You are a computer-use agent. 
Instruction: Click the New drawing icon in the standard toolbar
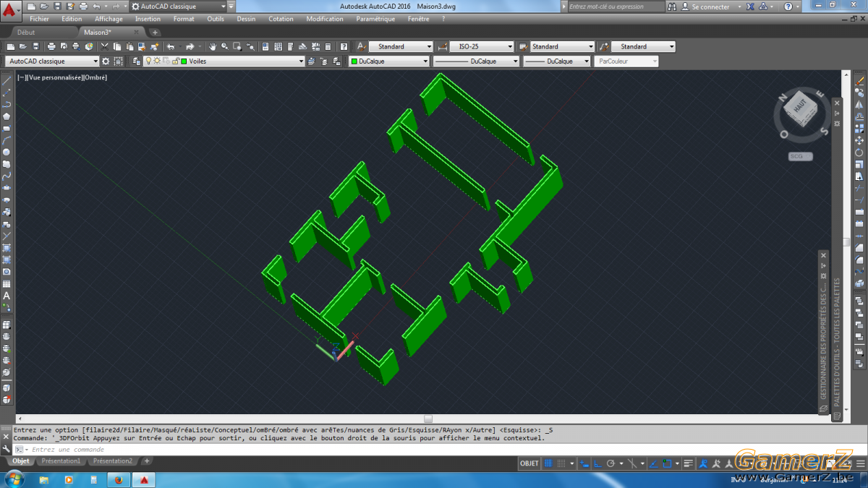(11, 46)
